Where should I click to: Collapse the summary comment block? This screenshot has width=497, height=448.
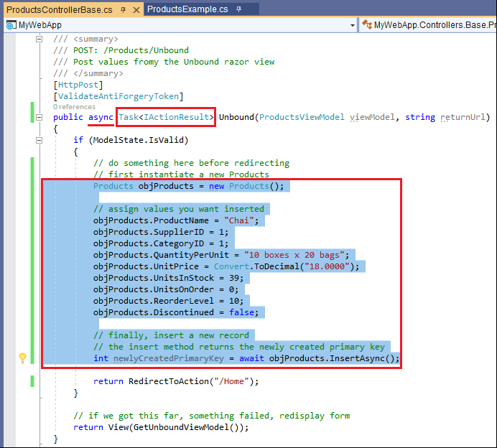(39, 39)
